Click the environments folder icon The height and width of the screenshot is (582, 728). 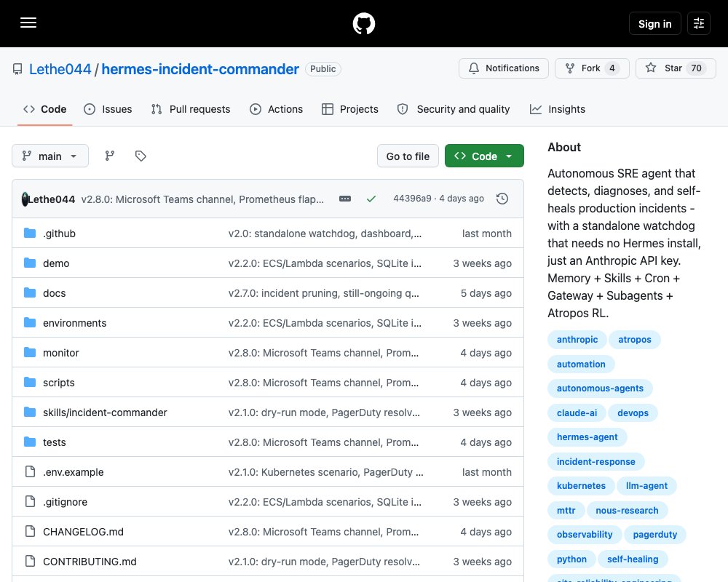pos(30,322)
